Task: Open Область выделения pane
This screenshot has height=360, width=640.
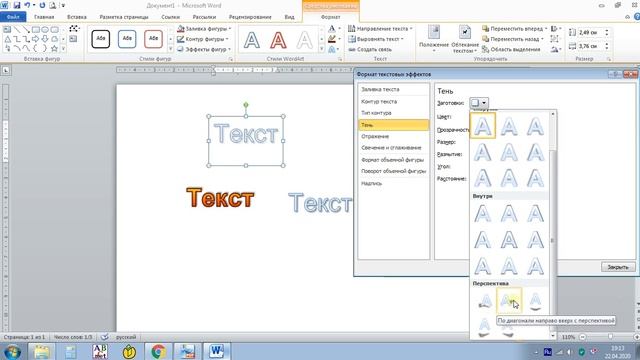Action: pos(511,49)
